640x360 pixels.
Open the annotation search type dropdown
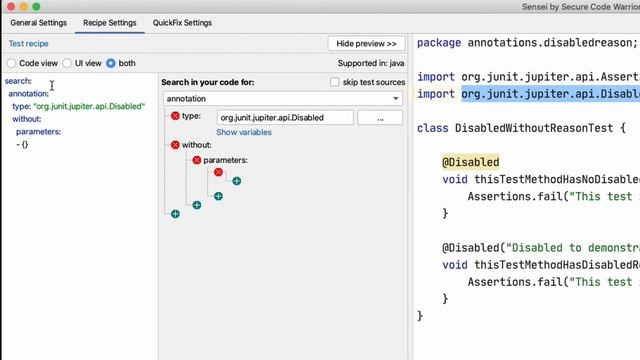[x=283, y=99]
